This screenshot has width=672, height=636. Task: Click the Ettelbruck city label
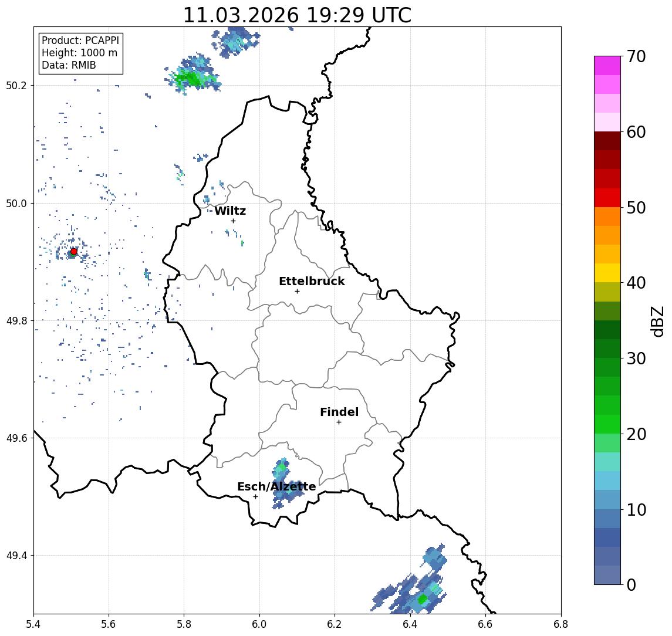(312, 281)
